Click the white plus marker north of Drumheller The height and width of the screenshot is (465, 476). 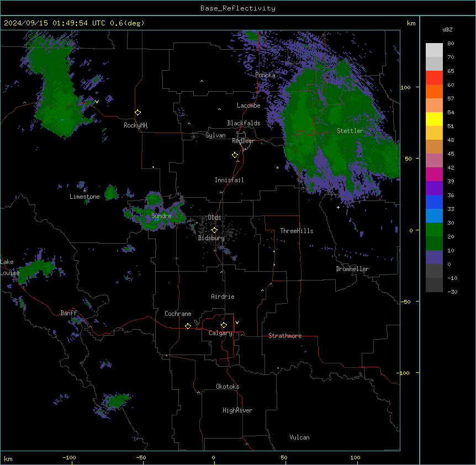click(338, 207)
